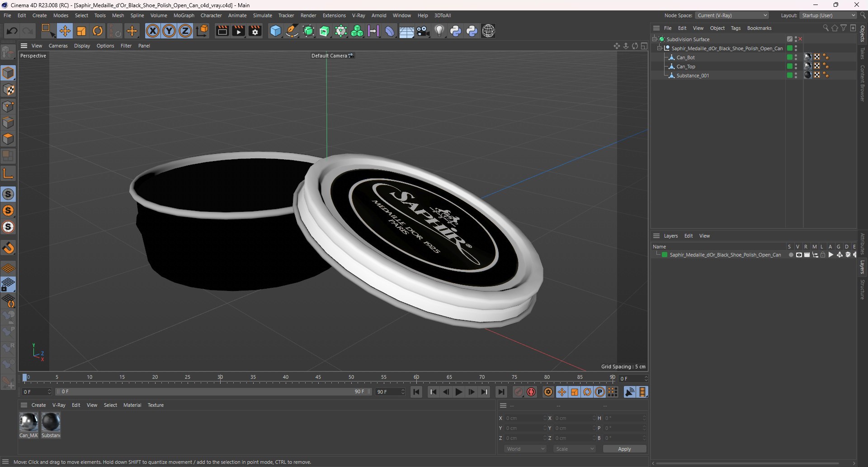This screenshot has width=868, height=467.
Task: Click the Camera object icon
Action: (x=423, y=31)
